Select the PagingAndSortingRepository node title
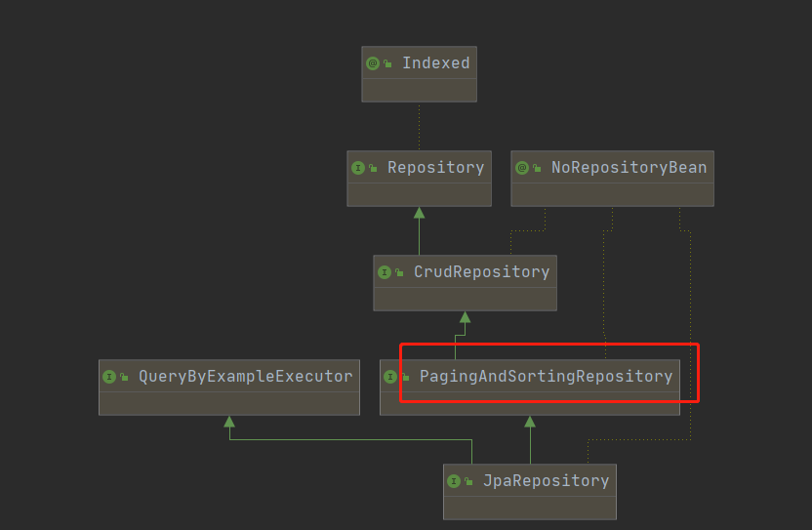This screenshot has height=530, width=812. click(547, 377)
